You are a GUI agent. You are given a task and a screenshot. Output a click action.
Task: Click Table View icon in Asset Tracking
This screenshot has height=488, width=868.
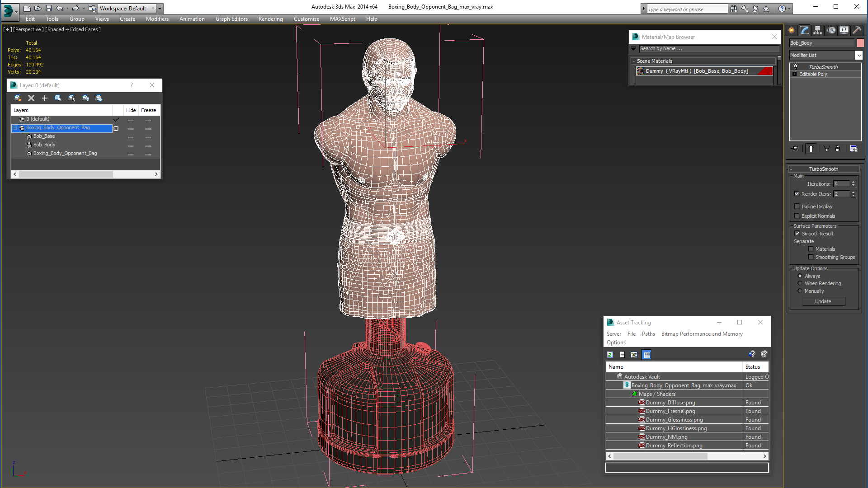point(646,355)
